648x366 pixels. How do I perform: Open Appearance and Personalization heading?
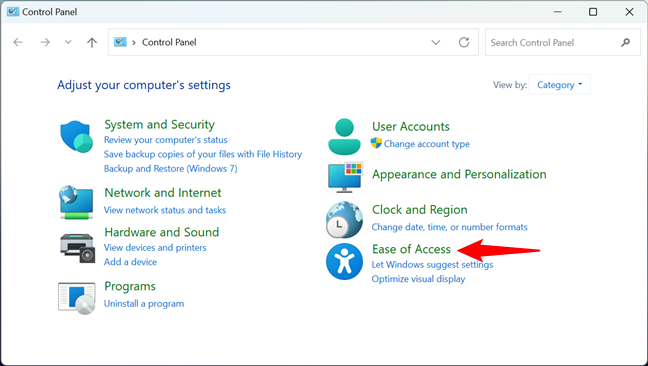pos(459,174)
